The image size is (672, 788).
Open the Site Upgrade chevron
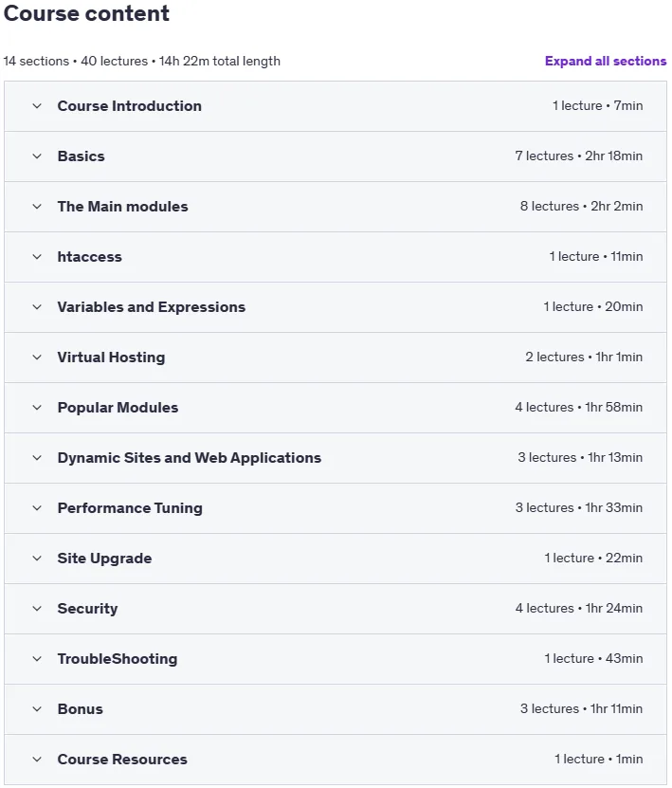[37, 559]
